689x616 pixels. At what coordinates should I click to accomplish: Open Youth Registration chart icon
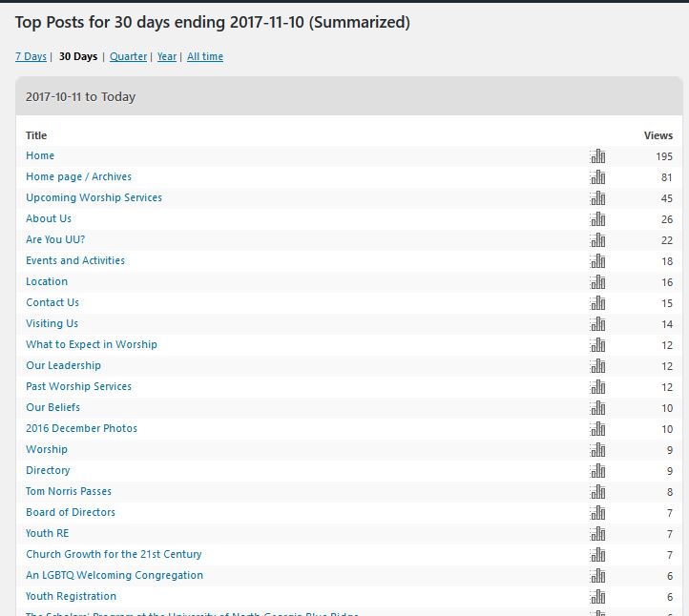[597, 597]
